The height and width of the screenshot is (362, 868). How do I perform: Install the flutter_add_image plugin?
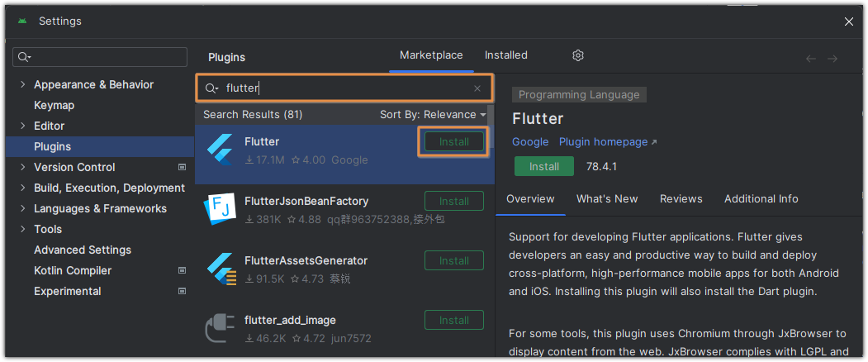coord(454,321)
